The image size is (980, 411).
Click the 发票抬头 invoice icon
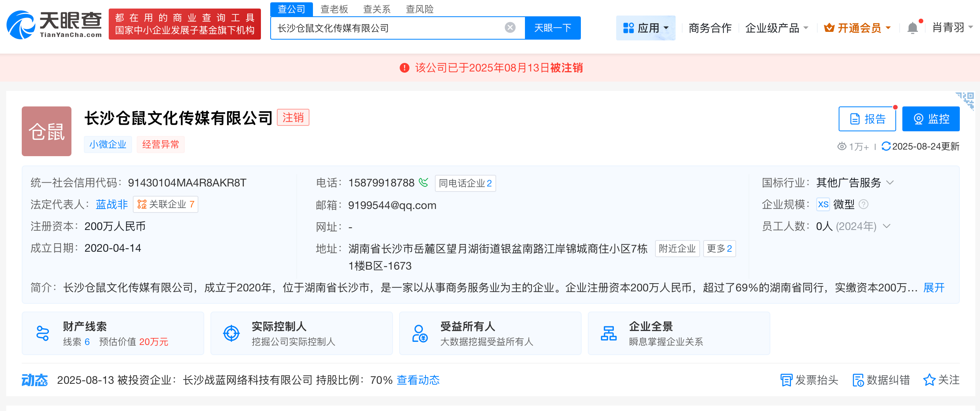(x=786, y=380)
